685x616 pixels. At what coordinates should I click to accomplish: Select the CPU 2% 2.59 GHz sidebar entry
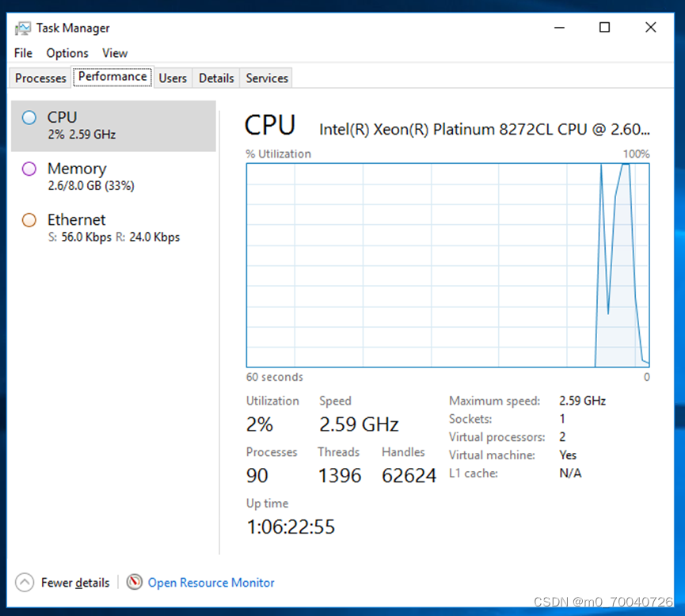tap(113, 126)
